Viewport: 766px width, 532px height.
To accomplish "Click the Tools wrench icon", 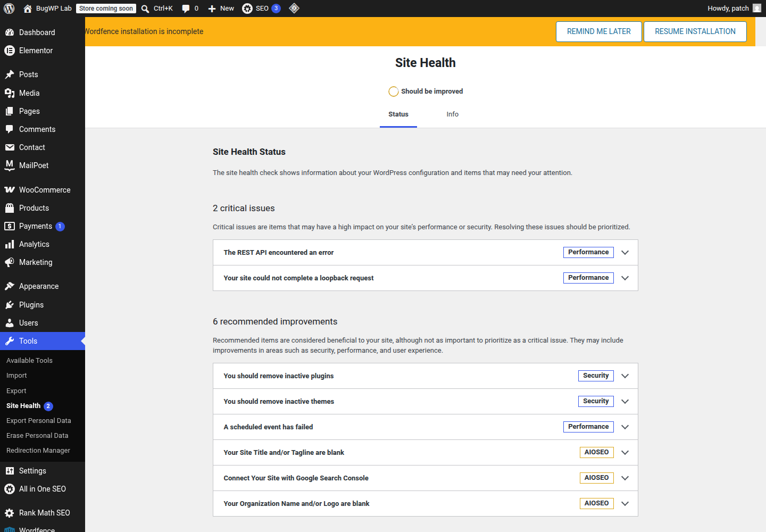I will [x=10, y=341].
